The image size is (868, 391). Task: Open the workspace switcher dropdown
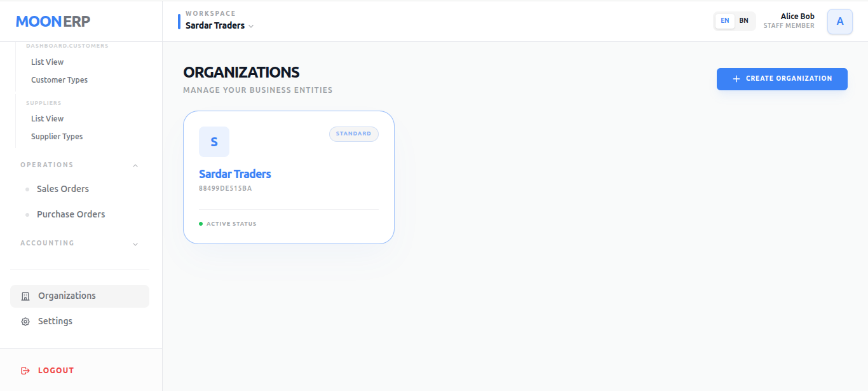[x=252, y=26]
